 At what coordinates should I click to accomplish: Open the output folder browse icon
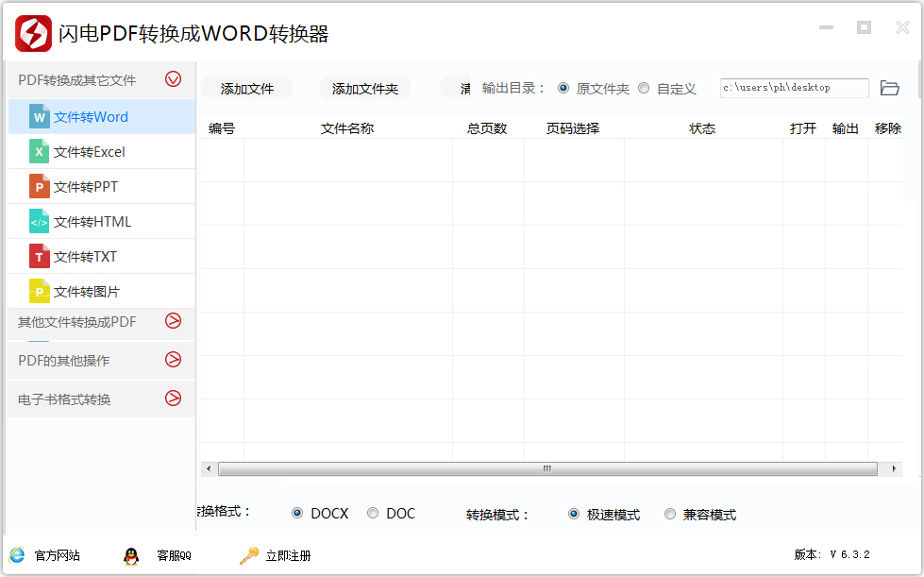(x=889, y=88)
